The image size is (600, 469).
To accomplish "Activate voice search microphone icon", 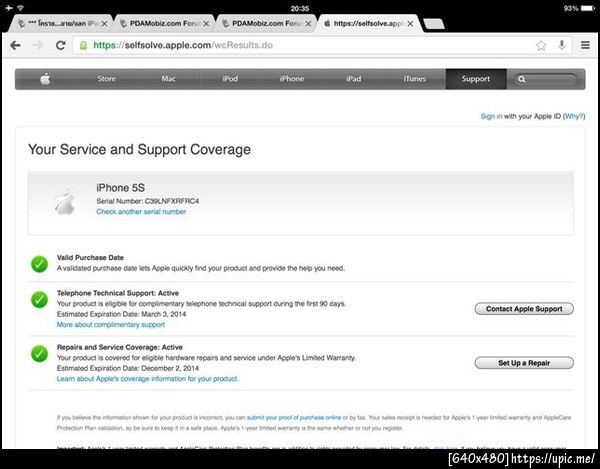I will (561, 45).
